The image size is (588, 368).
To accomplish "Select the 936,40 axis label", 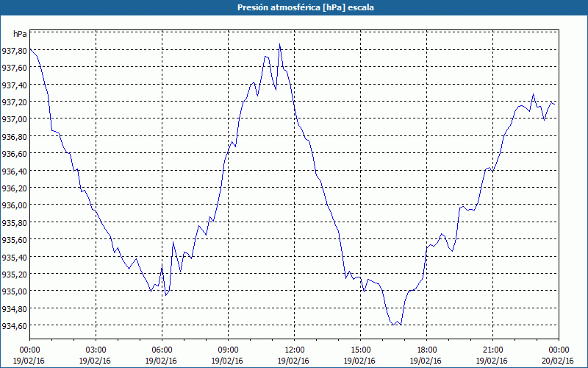I will pyautogui.click(x=14, y=171).
